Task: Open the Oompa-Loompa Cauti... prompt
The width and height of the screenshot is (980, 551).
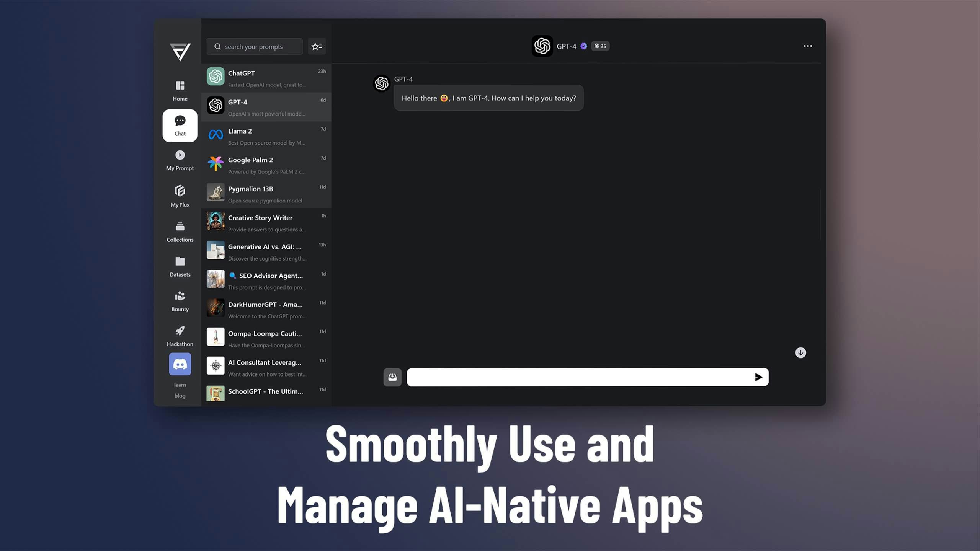Action: pos(266,338)
